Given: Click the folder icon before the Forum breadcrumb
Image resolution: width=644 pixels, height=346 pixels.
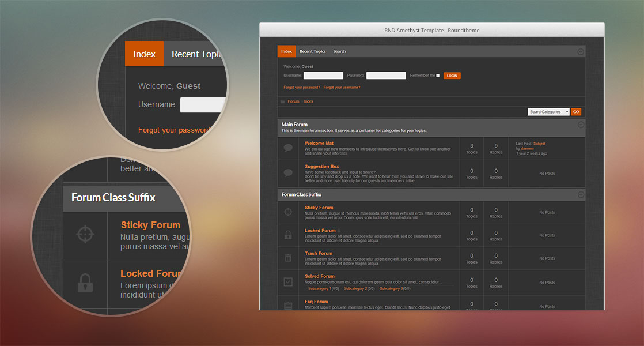Looking at the screenshot, I should (x=283, y=101).
